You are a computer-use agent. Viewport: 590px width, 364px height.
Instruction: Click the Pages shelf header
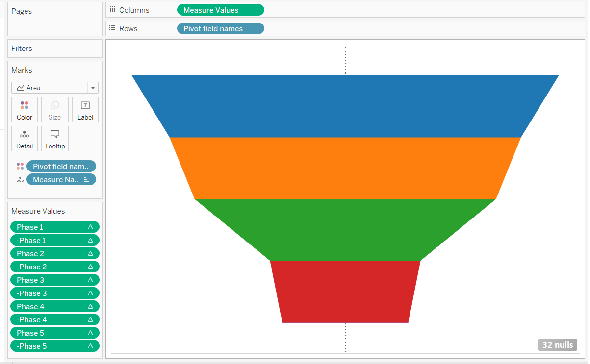[22, 11]
